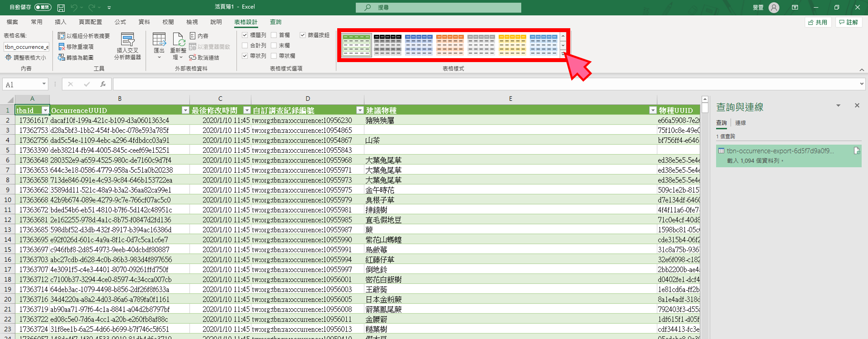
Task: Select the orange table style swatch
Action: pyautogui.click(x=450, y=45)
